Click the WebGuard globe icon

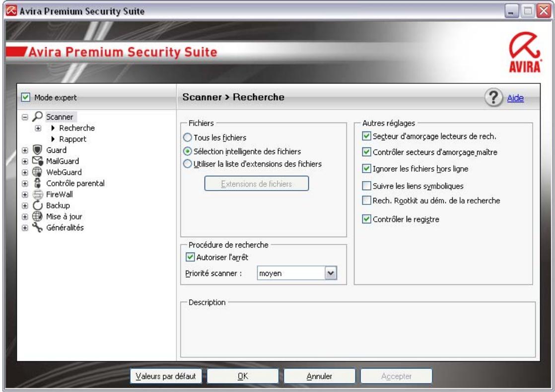(37, 172)
